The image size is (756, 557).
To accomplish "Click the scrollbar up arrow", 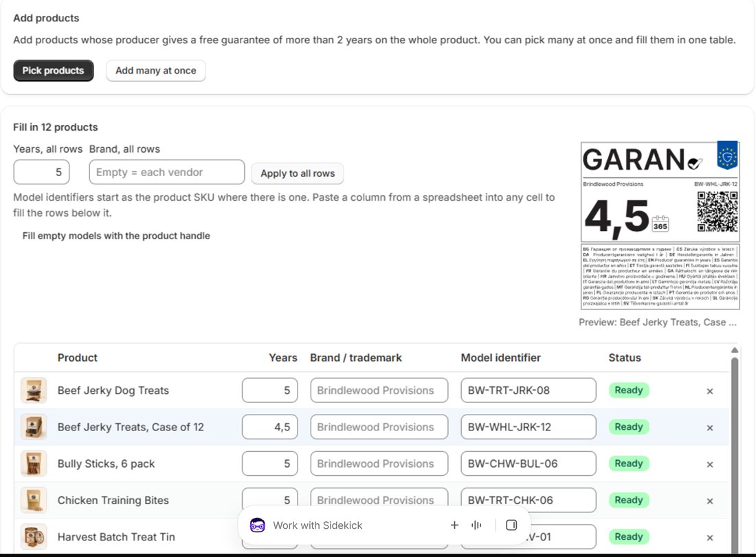I will (735, 350).
